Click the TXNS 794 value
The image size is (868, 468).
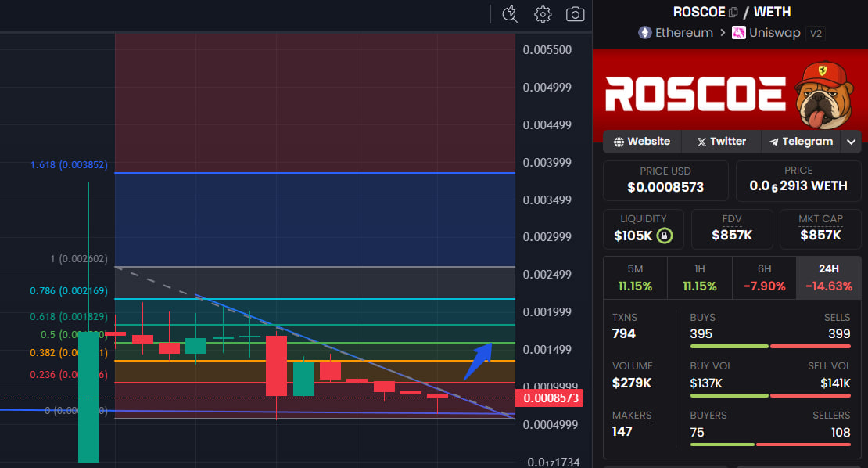623,334
